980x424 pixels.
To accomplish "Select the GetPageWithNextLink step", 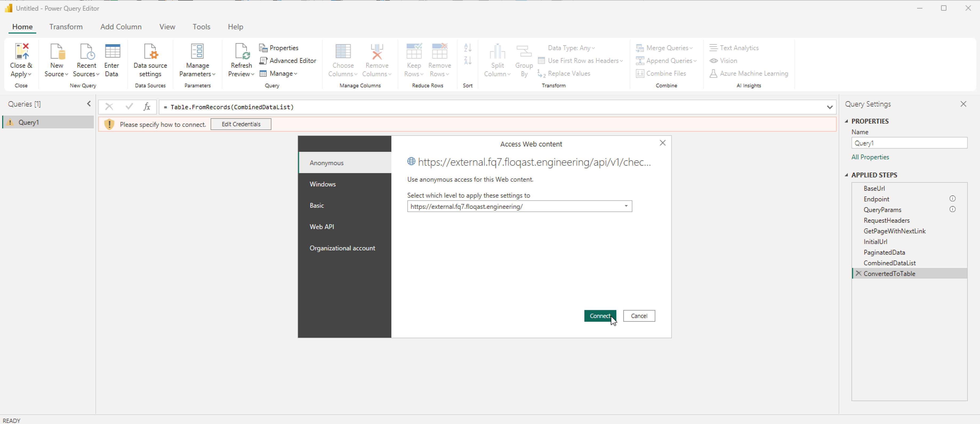I will click(x=909, y=231).
